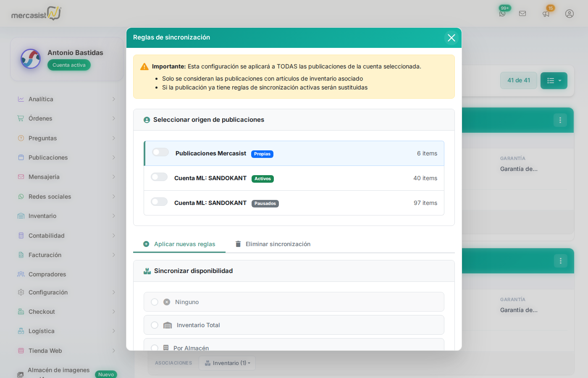Open the megaphone announcements icon
588x378 pixels.
(x=546, y=13)
